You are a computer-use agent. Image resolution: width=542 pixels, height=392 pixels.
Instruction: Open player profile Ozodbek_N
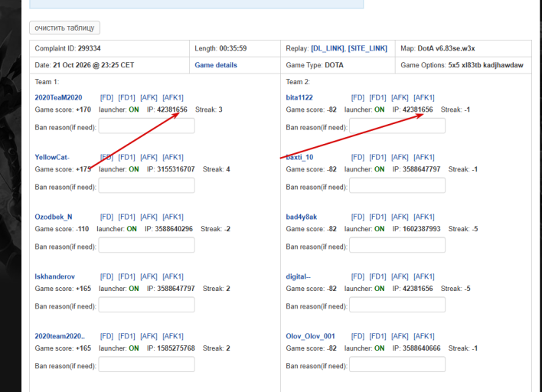tap(54, 217)
